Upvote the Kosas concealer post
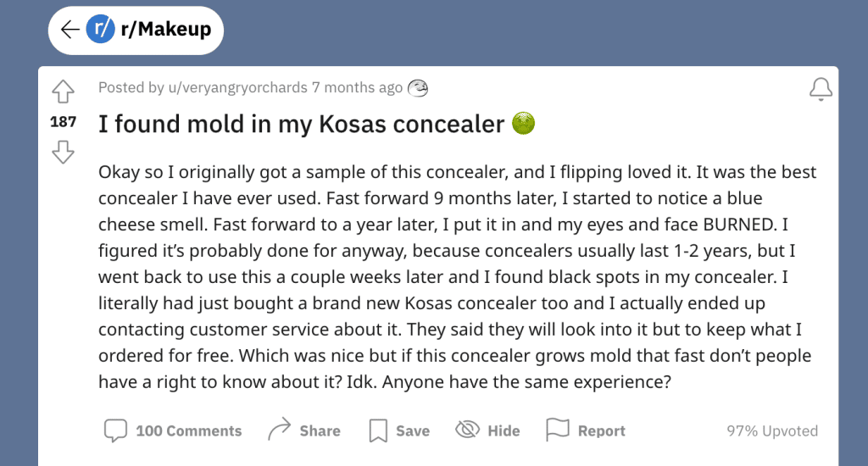The height and width of the screenshot is (466, 868). (63, 92)
